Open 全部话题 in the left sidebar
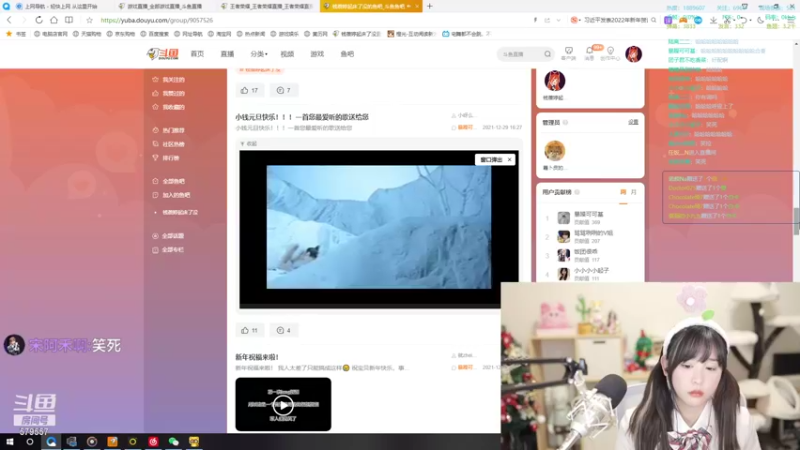 [x=169, y=236]
